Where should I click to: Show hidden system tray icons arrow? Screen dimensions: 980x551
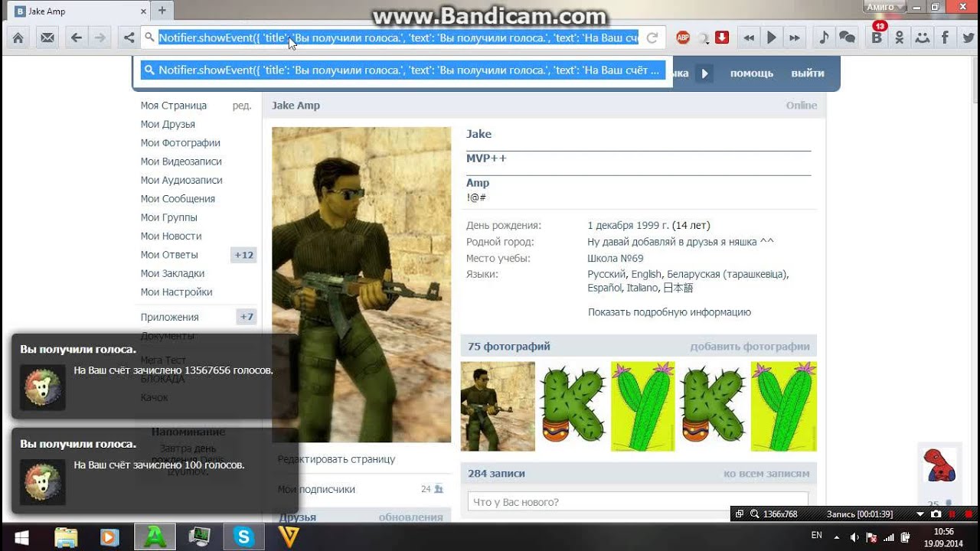point(836,537)
